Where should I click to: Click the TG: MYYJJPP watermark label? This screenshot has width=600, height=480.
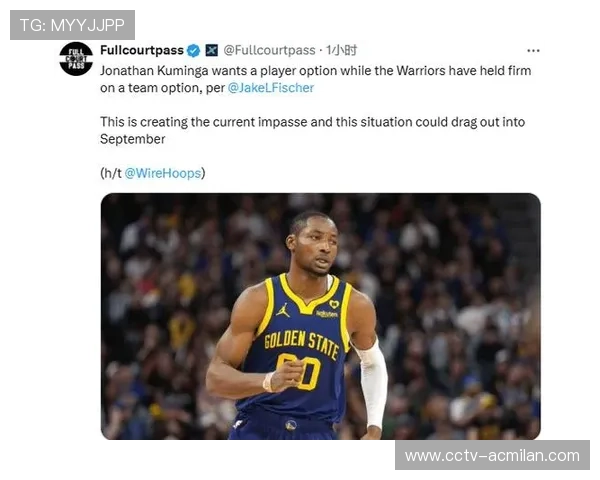[x=72, y=25]
